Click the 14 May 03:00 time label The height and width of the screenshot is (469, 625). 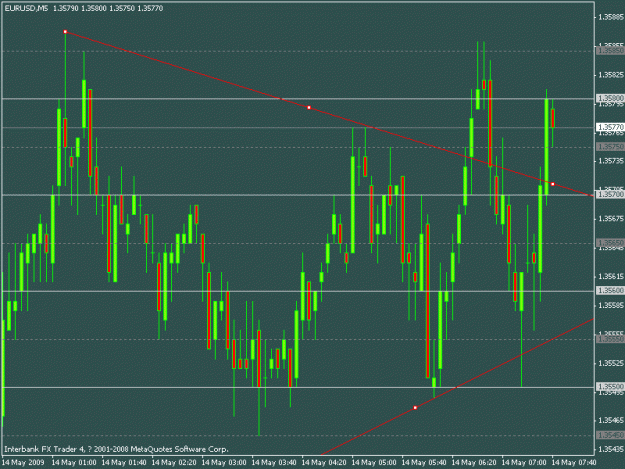pyautogui.click(x=224, y=463)
